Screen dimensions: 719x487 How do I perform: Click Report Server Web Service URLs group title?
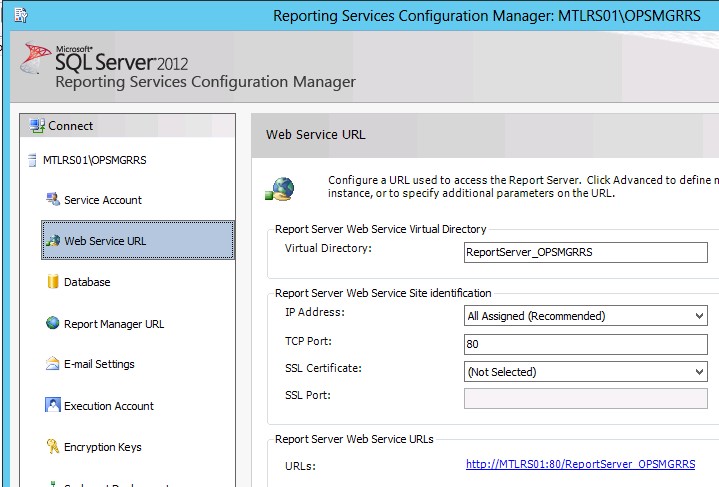(x=354, y=439)
